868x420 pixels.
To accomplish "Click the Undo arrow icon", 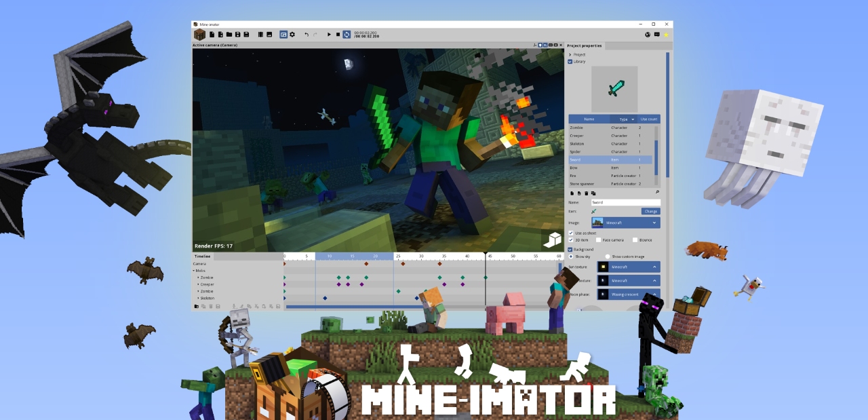I will [307, 34].
